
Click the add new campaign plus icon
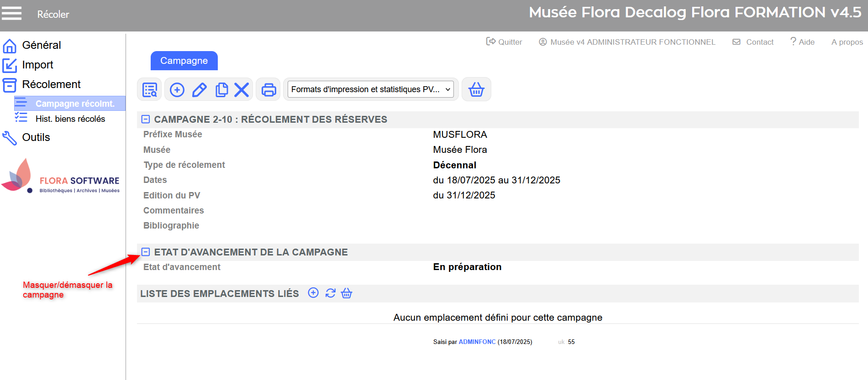coord(177,90)
